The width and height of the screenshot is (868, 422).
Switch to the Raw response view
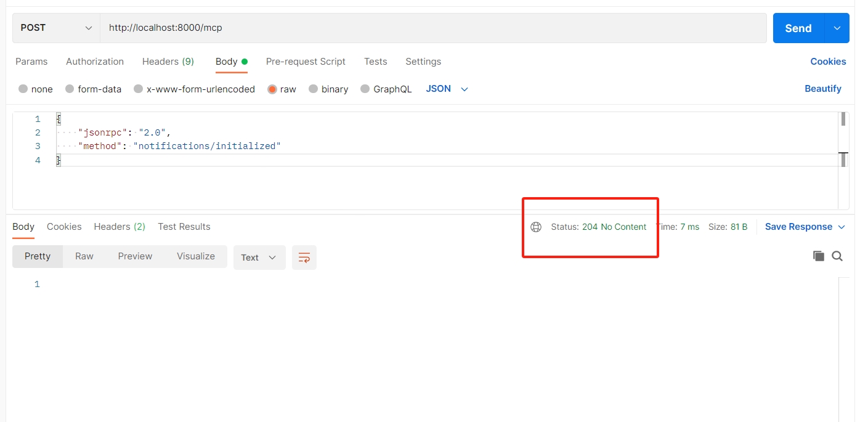(84, 256)
